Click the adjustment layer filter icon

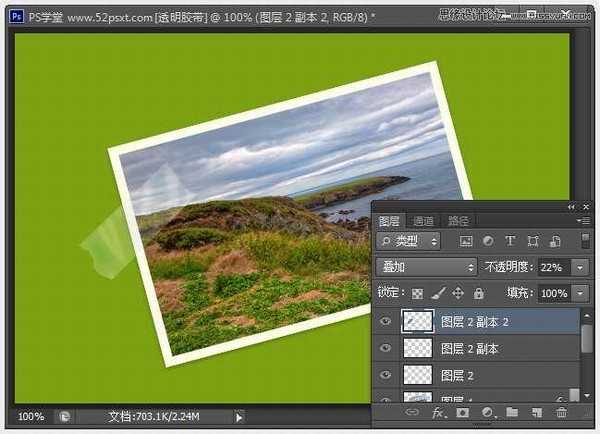488,242
